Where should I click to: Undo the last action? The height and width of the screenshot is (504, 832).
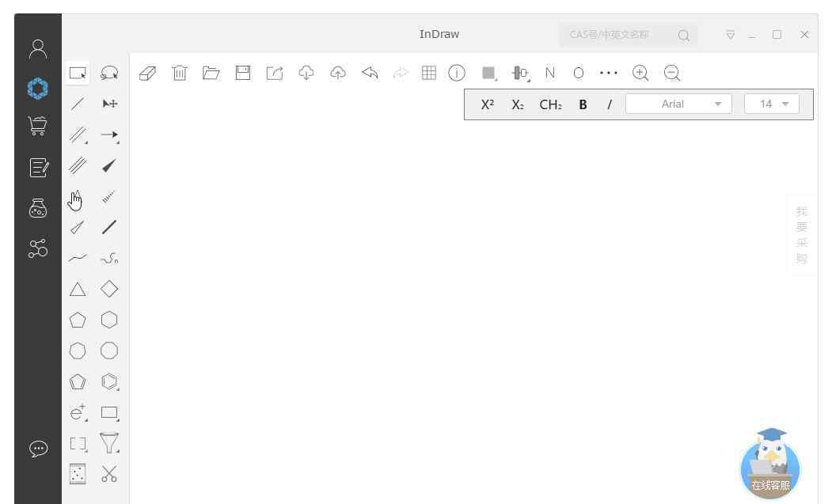point(370,73)
